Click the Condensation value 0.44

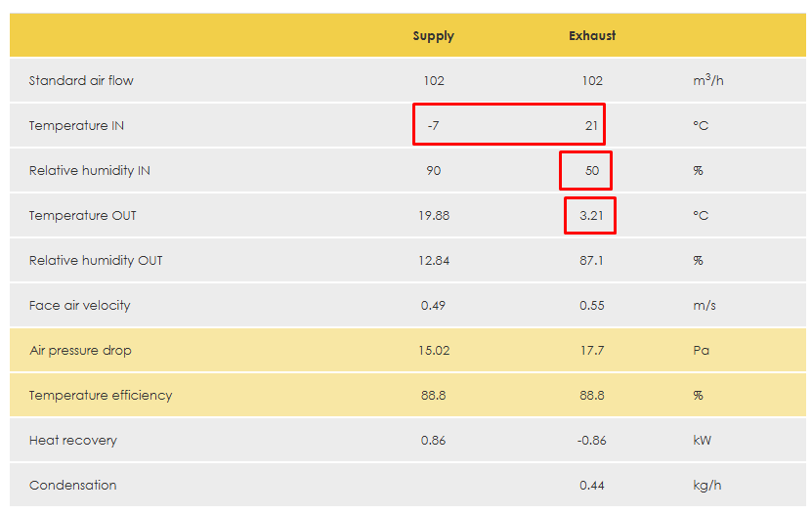pos(591,486)
